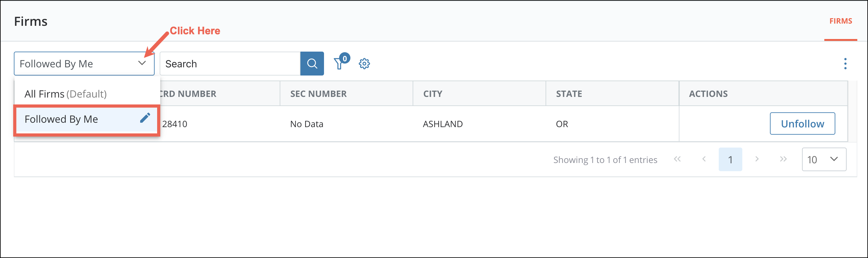
Task: Select Followed By Me view option
Action: 61,119
